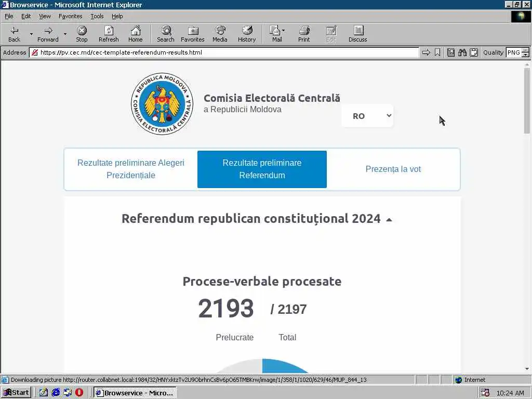
Task: Click the Quality PNG field
Action: (514, 52)
